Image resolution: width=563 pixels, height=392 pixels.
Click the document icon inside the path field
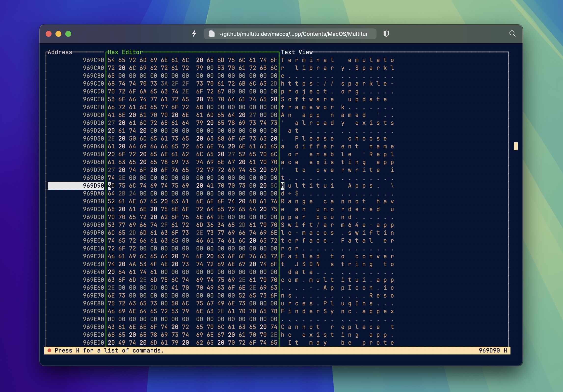coord(212,34)
